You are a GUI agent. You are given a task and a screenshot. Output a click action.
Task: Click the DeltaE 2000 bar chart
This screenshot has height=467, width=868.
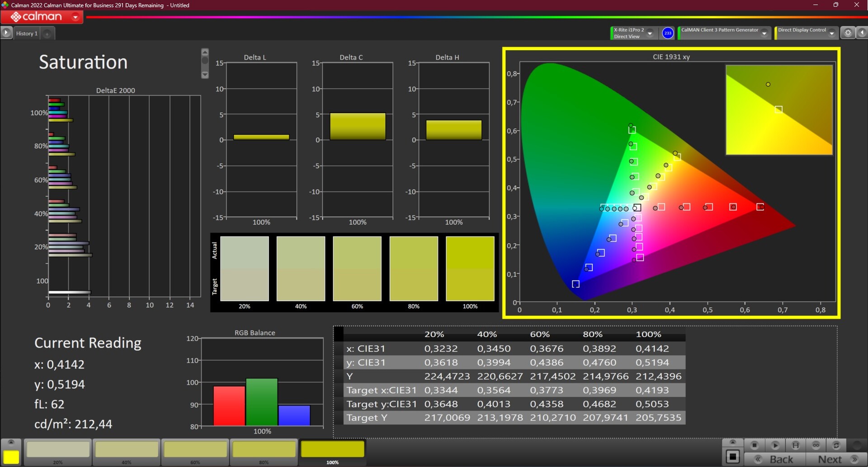(x=124, y=196)
